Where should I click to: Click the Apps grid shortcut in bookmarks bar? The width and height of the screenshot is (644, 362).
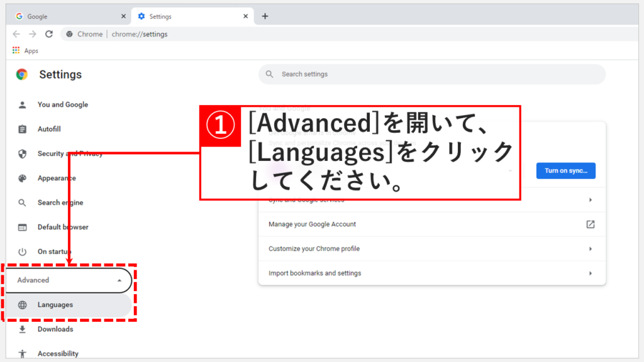tap(16, 51)
